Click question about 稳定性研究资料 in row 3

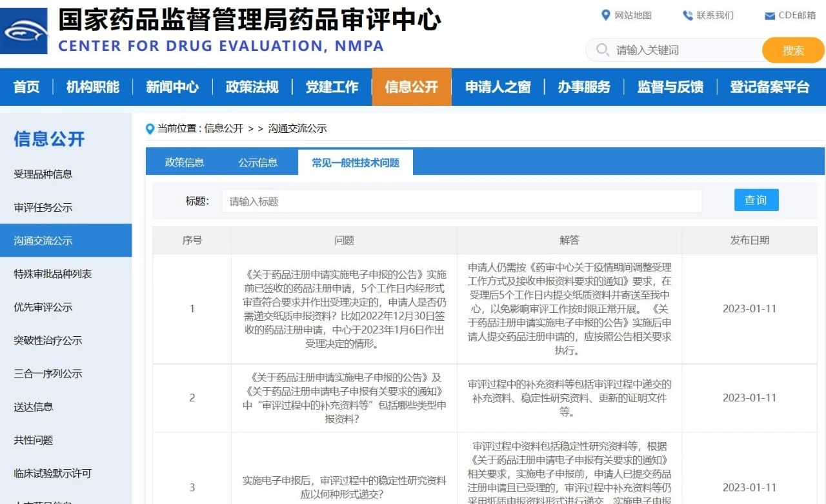(x=344, y=488)
